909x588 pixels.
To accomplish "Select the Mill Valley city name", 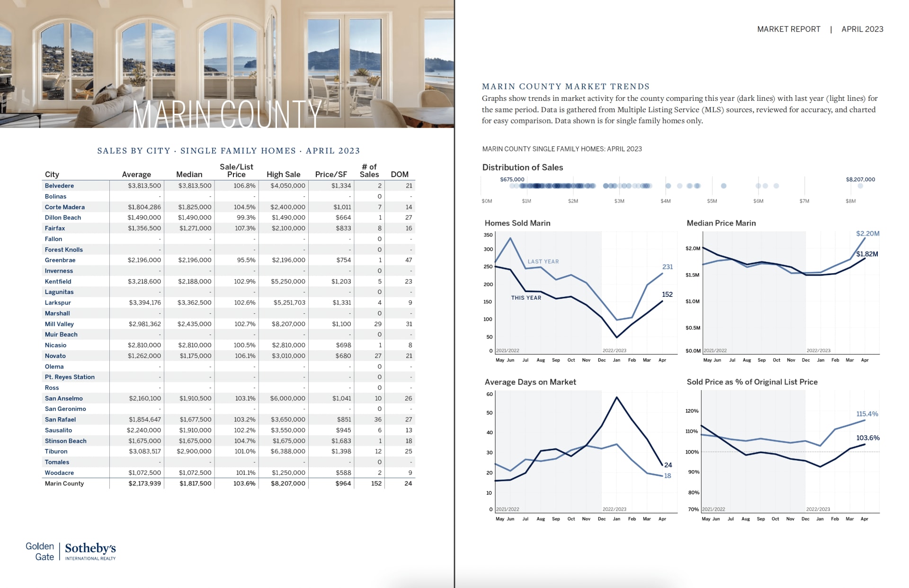I will [59, 324].
